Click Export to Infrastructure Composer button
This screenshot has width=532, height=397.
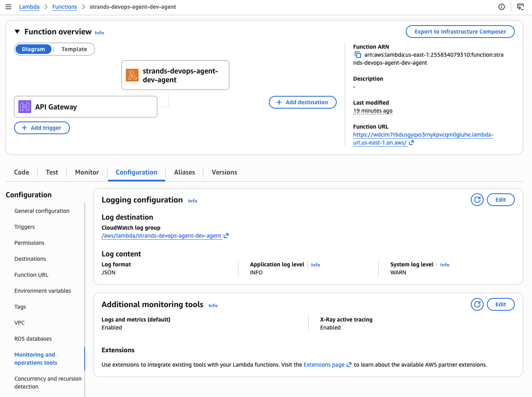click(460, 32)
